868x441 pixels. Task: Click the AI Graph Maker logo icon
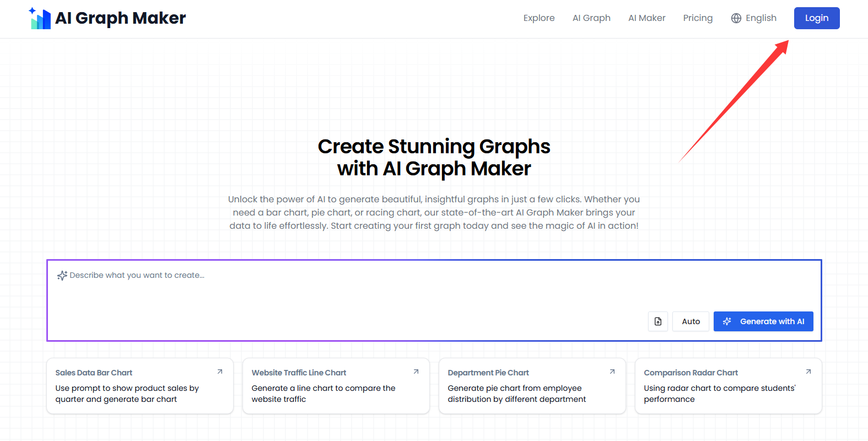(40, 19)
